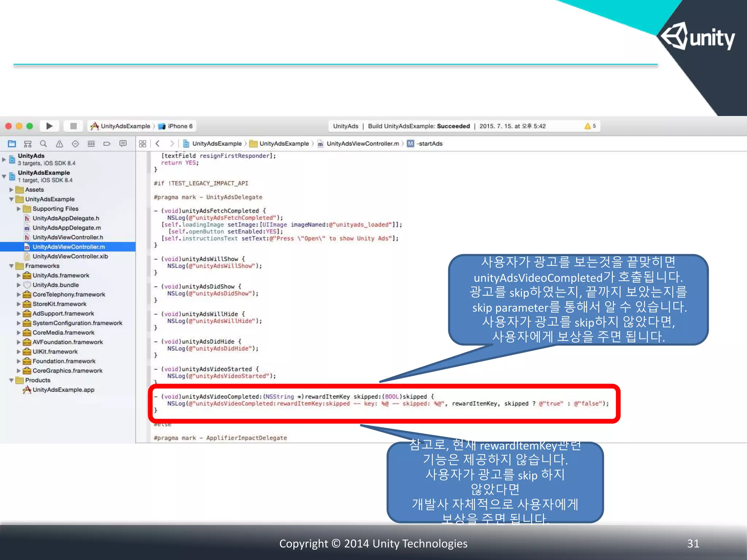747x560 pixels.
Task: Select UnityAdsViewController.xib file
Action: [x=70, y=256]
